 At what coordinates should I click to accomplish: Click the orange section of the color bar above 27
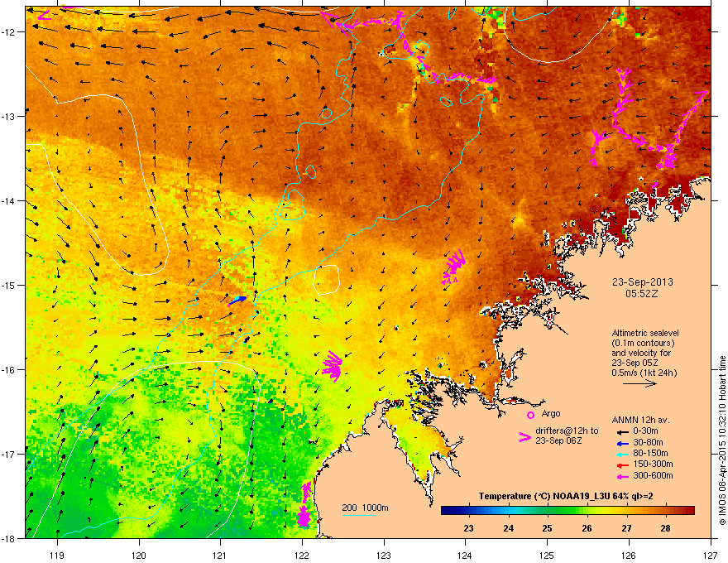(627, 511)
